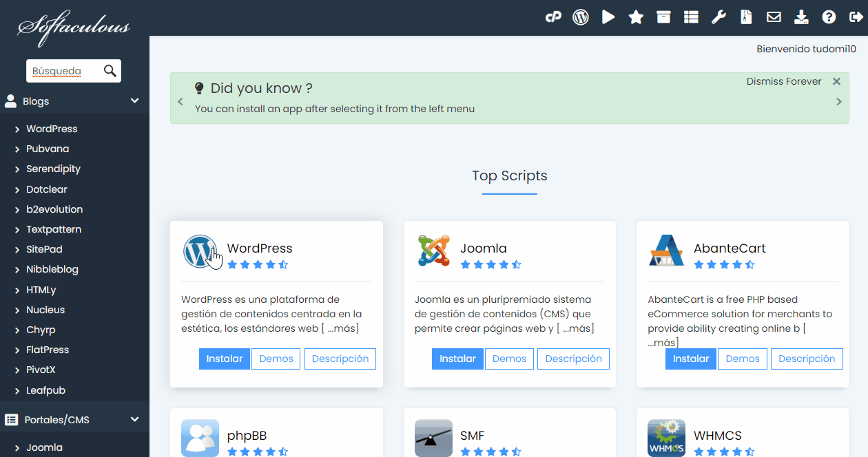This screenshot has width=868, height=457.
Task: Click Instalar on the WordPress card
Action: click(x=225, y=359)
